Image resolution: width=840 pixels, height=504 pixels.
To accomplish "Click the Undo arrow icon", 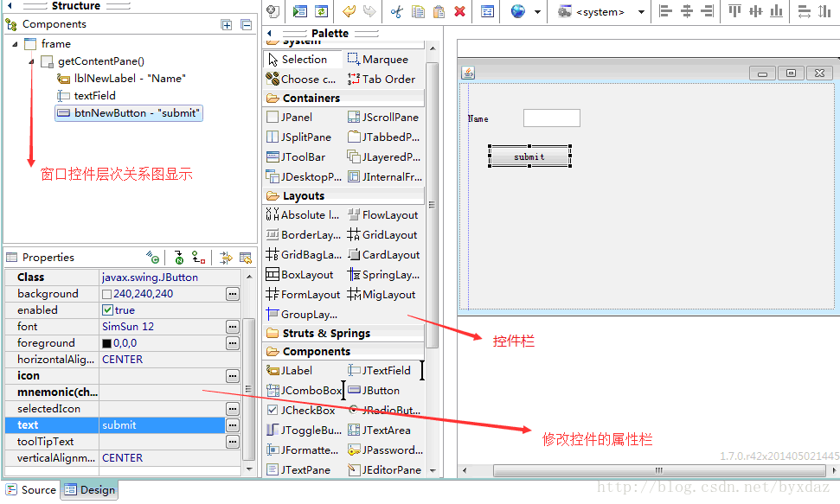I will 349,11.
